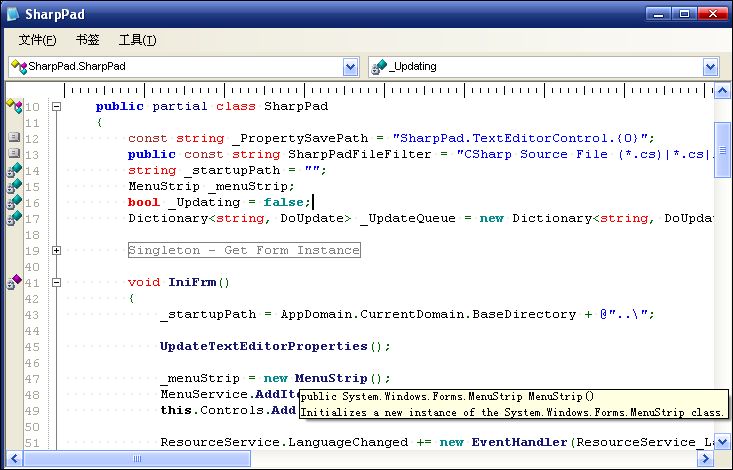
Task: Click the column ruler above the code
Action: [388, 90]
